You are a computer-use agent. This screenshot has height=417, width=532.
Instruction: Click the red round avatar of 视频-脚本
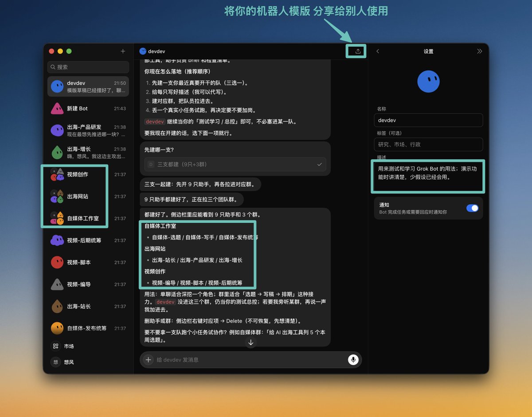pyautogui.click(x=57, y=262)
